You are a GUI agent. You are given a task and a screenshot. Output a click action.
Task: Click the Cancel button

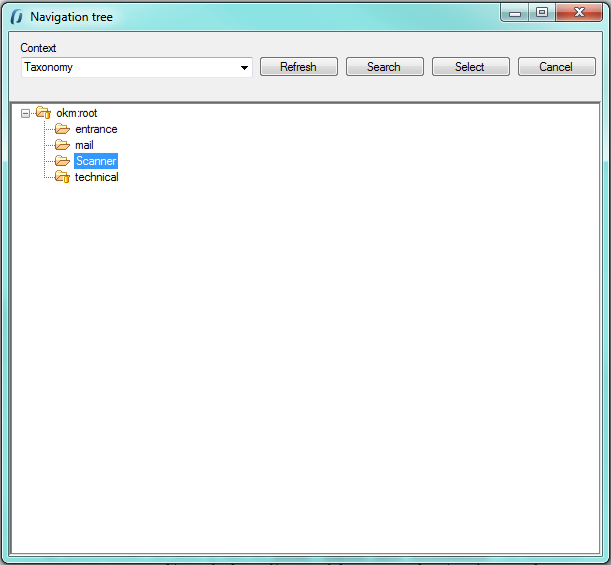coord(556,67)
